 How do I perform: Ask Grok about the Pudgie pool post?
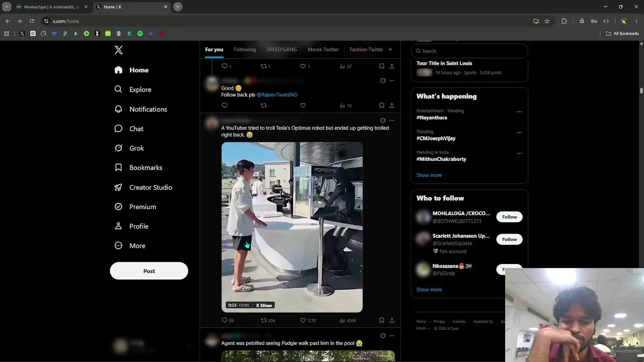point(383,336)
